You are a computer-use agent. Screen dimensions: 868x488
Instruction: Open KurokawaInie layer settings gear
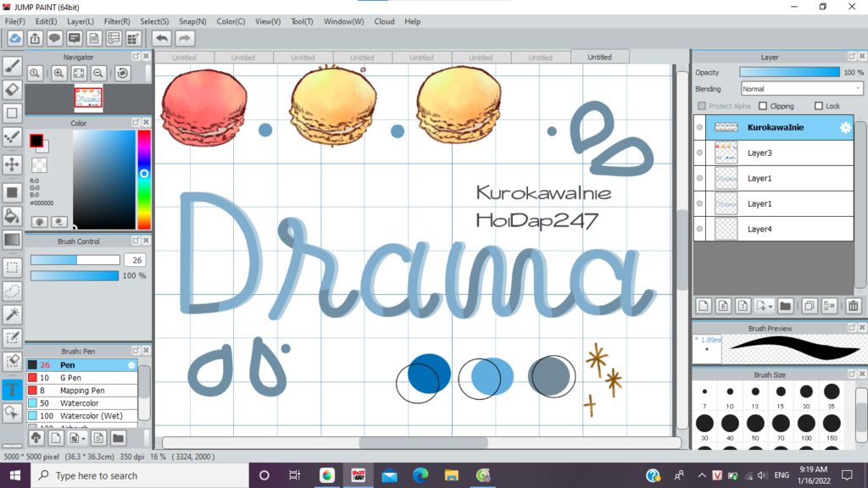click(x=845, y=127)
